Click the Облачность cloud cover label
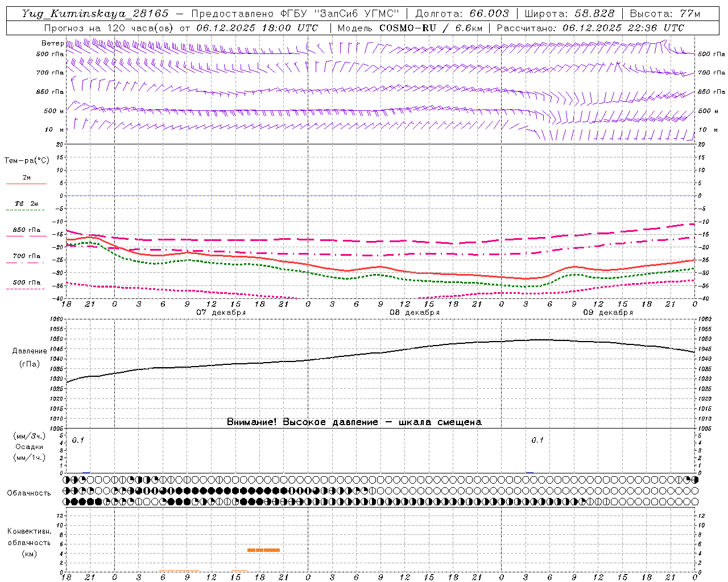Screen dimensions: 728x582 [29, 493]
